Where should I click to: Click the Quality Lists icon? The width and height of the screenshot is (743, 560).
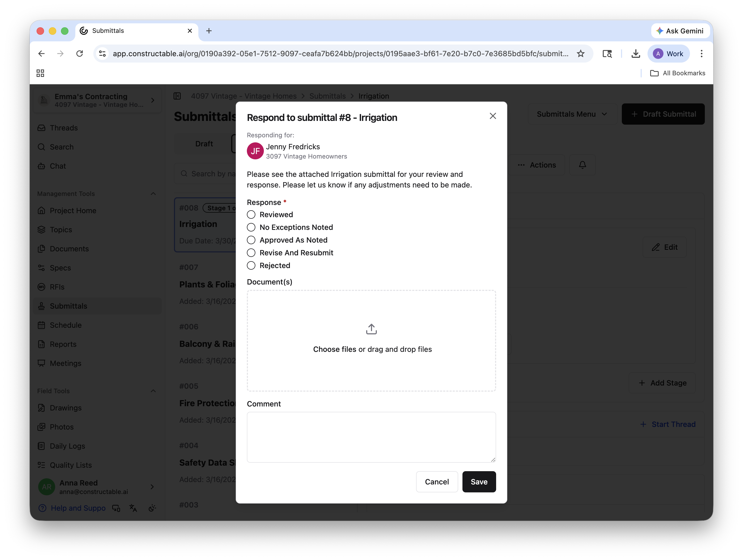click(41, 465)
